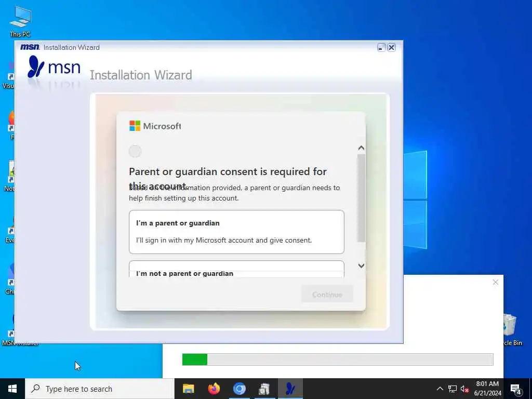Click the MSN butterfly taskbar icon

[290, 389]
